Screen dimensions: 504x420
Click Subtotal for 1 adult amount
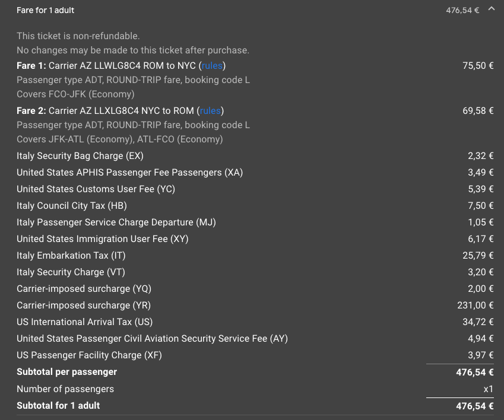coord(475,406)
